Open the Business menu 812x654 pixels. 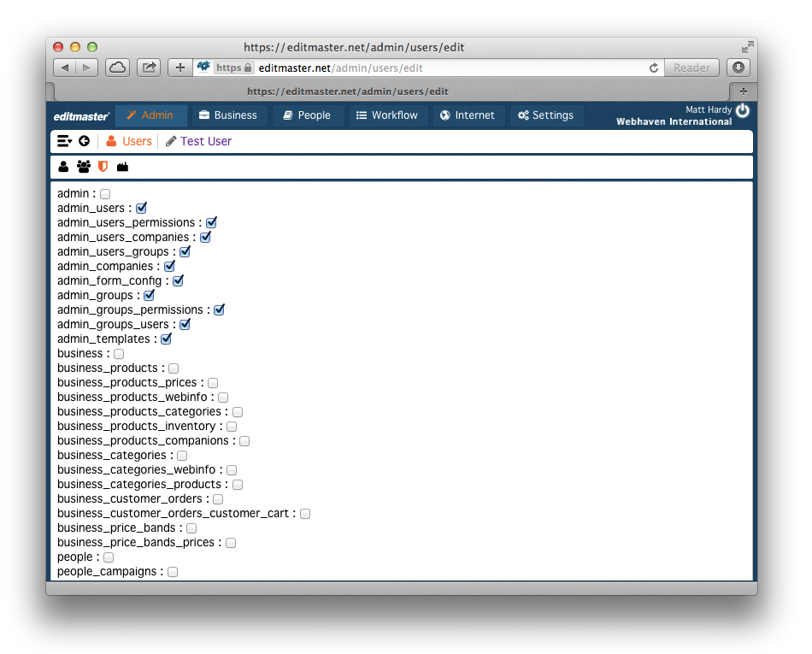(227, 115)
